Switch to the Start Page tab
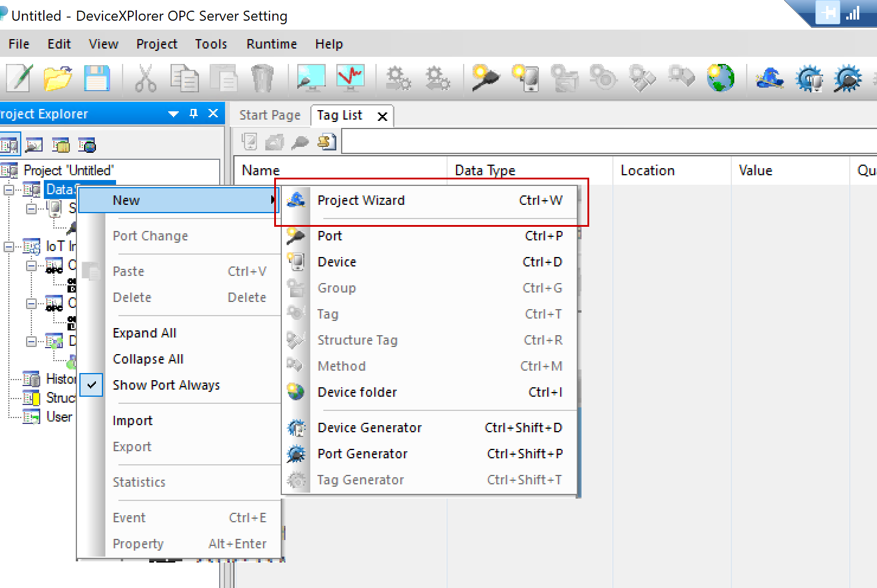The height and width of the screenshot is (588, 877). (x=269, y=115)
